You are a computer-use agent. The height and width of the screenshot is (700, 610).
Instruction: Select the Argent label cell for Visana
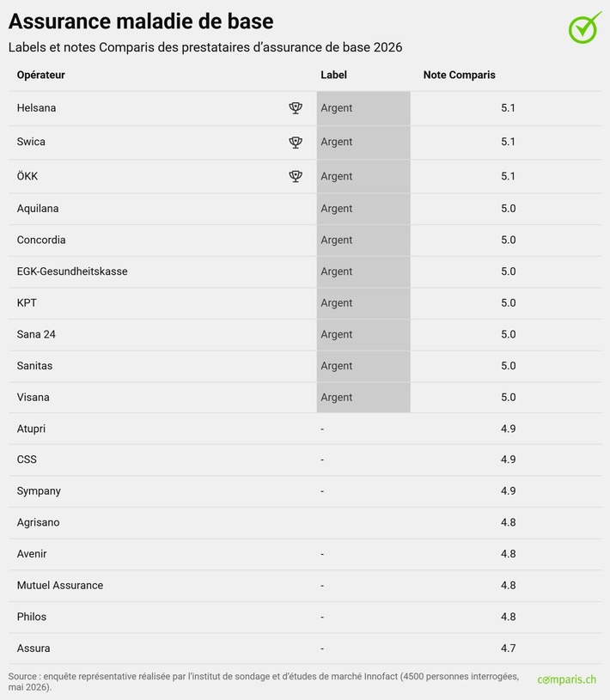tap(363, 398)
